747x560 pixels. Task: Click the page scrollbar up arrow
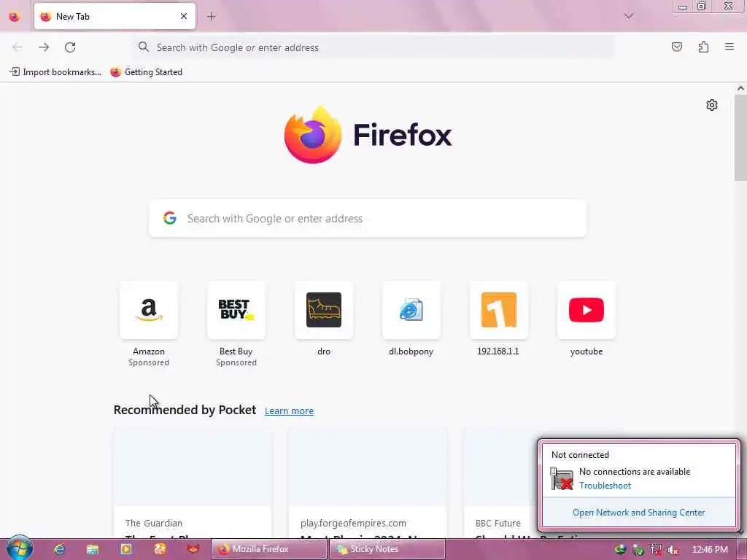click(740, 88)
